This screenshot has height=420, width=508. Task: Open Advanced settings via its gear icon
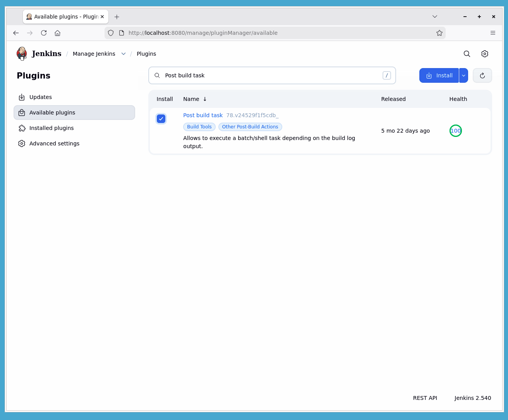(22, 143)
